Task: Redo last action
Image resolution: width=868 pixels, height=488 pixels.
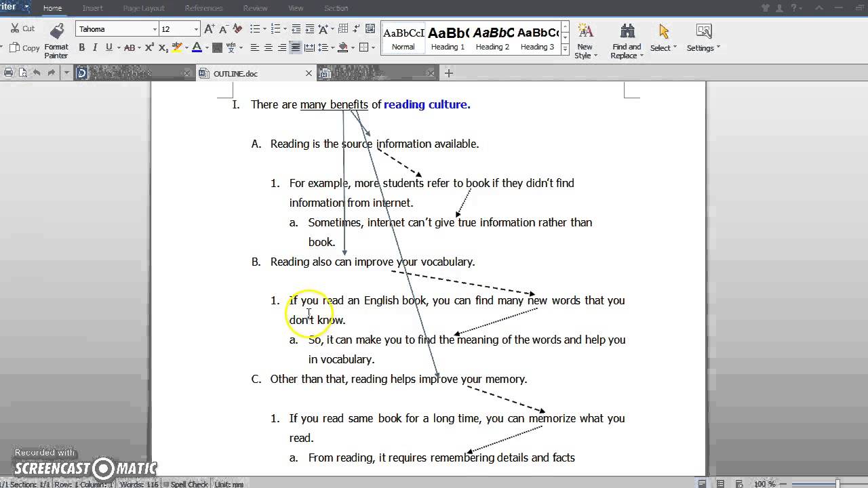Action: click(51, 73)
